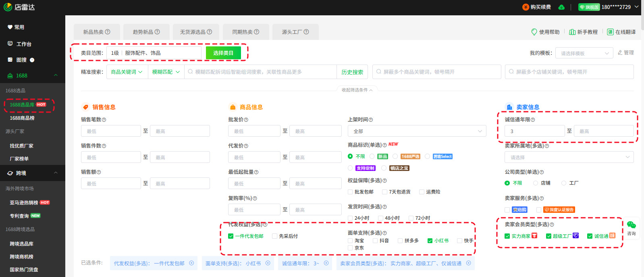The width and height of the screenshot is (644, 277).
Task: Click the WeChat 咨询 consultation icon
Action: [x=631, y=225]
